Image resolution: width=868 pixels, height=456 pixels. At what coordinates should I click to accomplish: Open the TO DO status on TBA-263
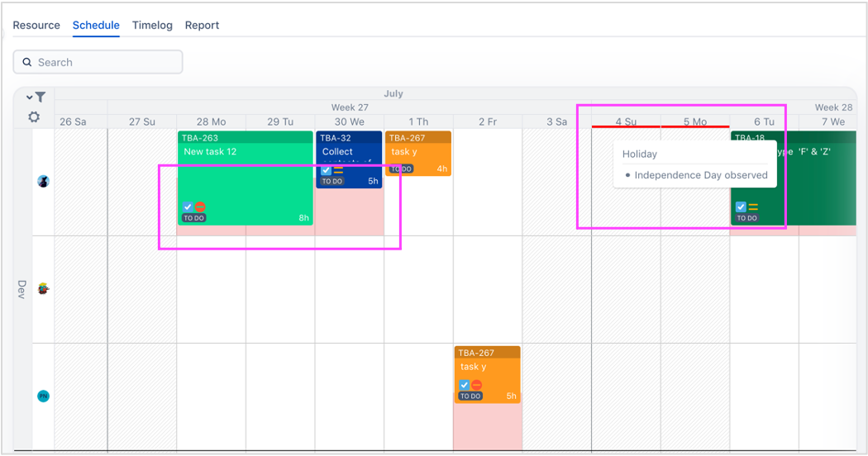tap(194, 219)
